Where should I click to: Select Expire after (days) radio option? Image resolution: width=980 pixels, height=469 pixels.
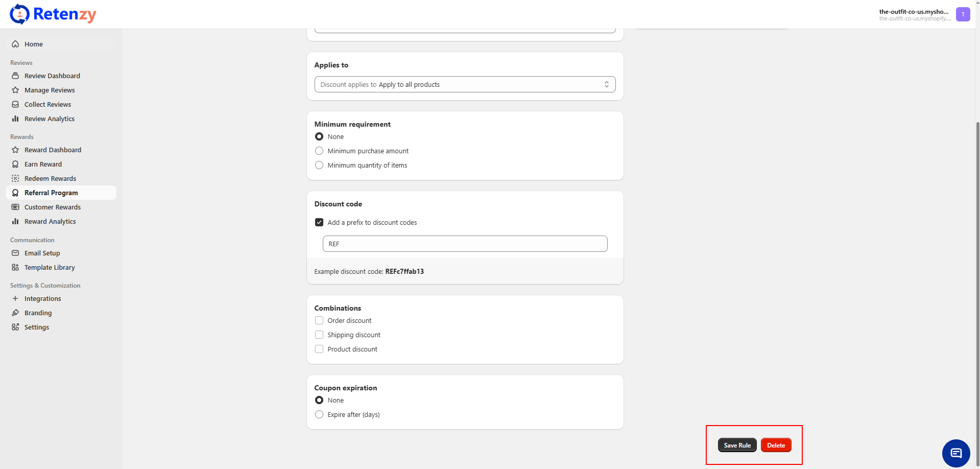[x=319, y=414]
